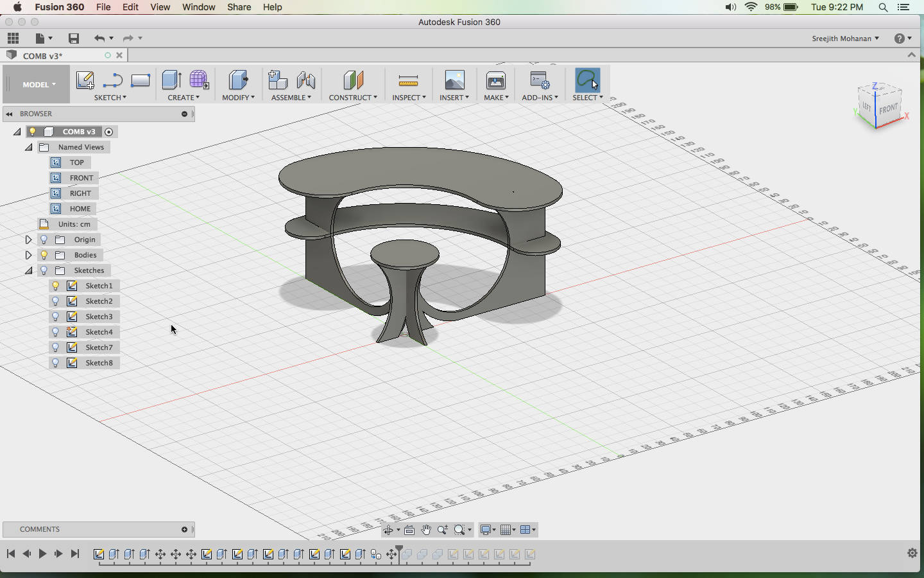Select the COMB v3* document tab
The width and height of the screenshot is (924, 578).
[64, 55]
